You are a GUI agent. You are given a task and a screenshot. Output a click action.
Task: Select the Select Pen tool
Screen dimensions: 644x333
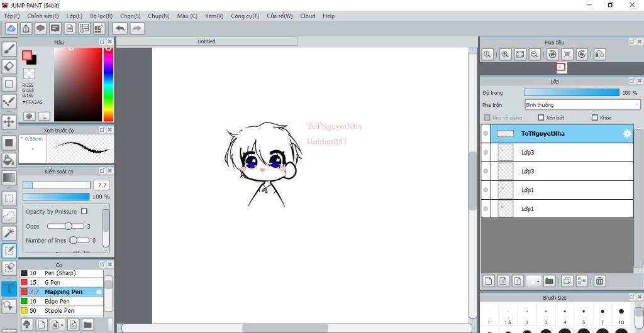click(9, 251)
